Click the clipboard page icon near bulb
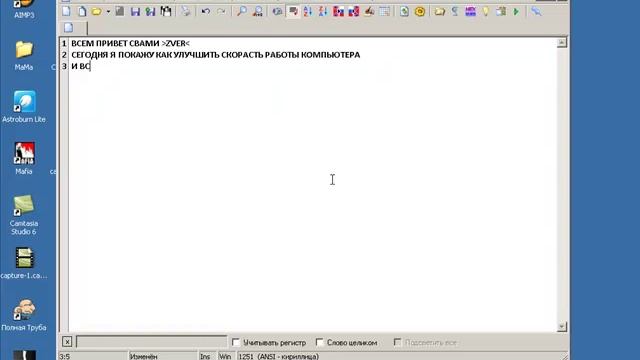The image size is (640, 360). point(501,11)
